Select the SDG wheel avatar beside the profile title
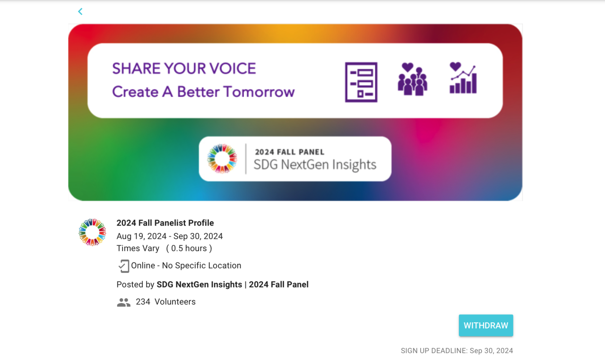The width and height of the screenshot is (605, 364). click(92, 232)
